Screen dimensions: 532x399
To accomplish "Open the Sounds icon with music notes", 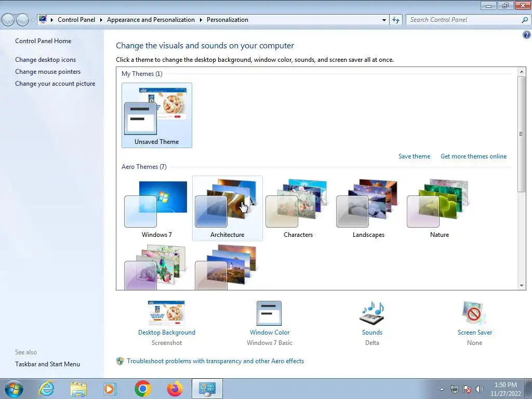I will pyautogui.click(x=372, y=313).
